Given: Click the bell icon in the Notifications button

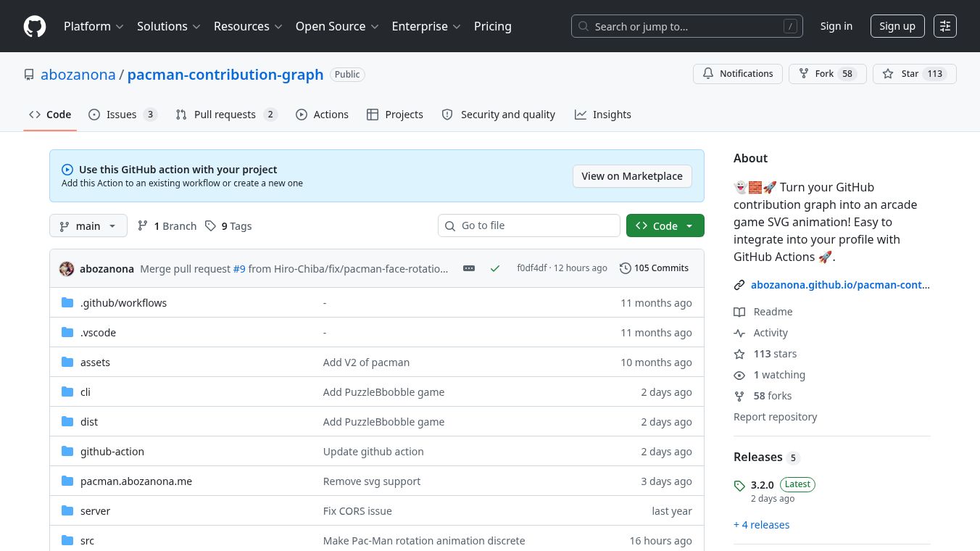Looking at the screenshot, I should tap(708, 74).
